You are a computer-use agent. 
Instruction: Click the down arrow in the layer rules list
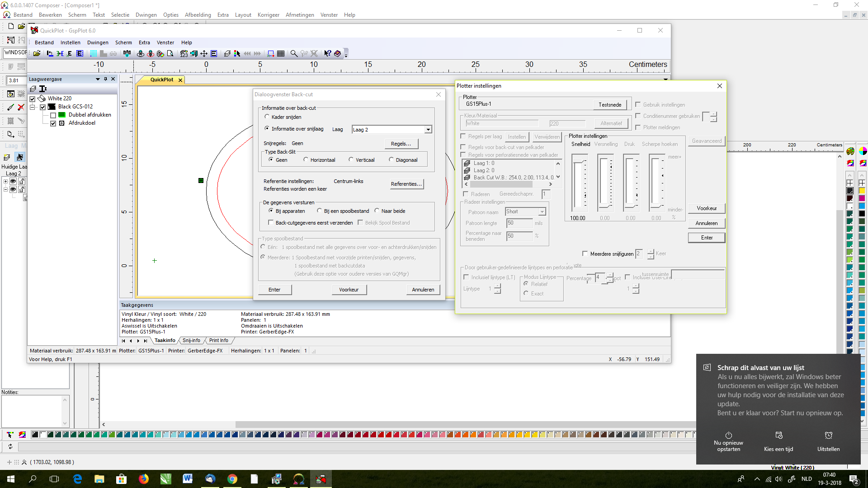click(x=558, y=177)
